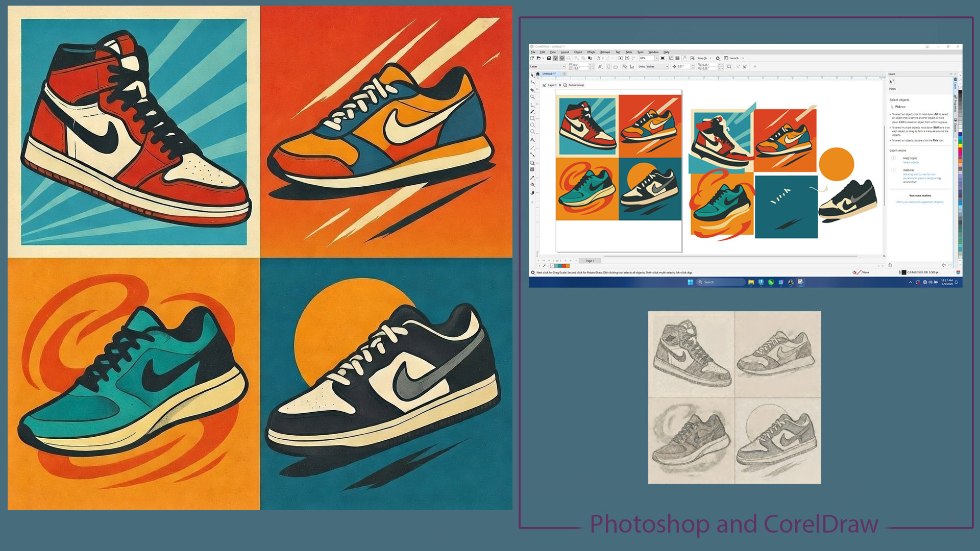Open the Letter page size dropdown
This screenshot has height=551, width=980.
click(x=563, y=66)
